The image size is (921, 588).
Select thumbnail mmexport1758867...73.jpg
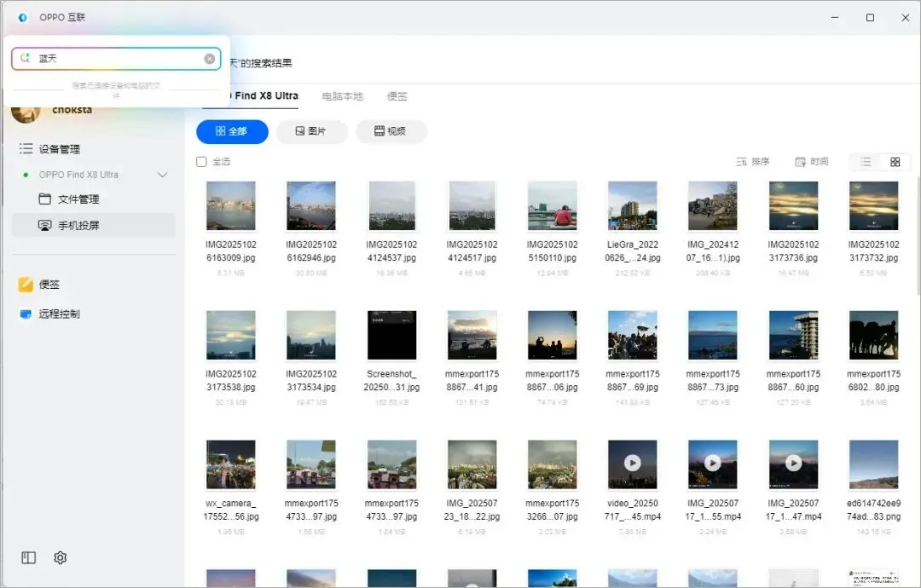tap(713, 335)
